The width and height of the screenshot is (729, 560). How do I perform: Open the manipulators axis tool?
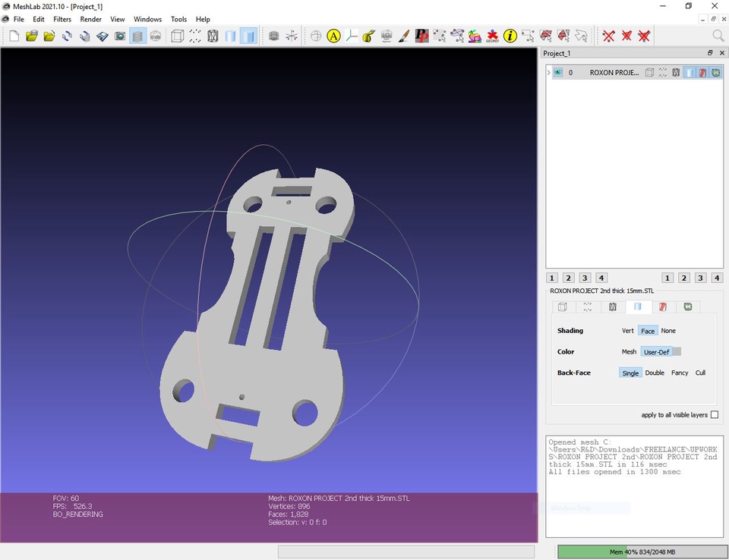[352, 36]
